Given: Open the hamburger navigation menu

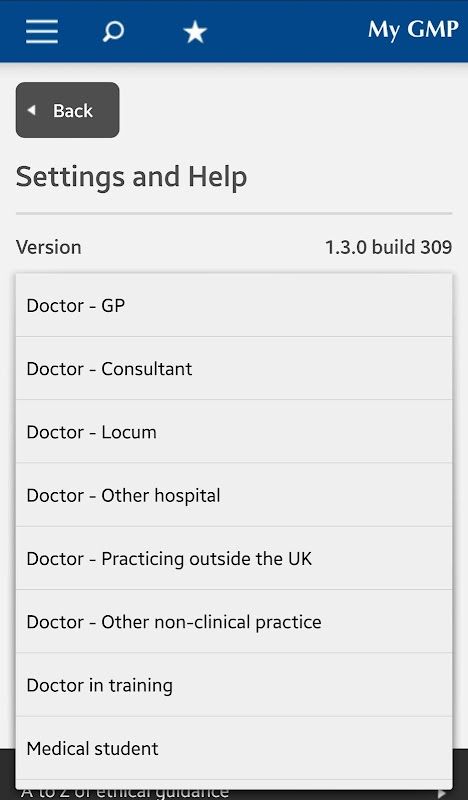Looking at the screenshot, I should pyautogui.click(x=42, y=31).
